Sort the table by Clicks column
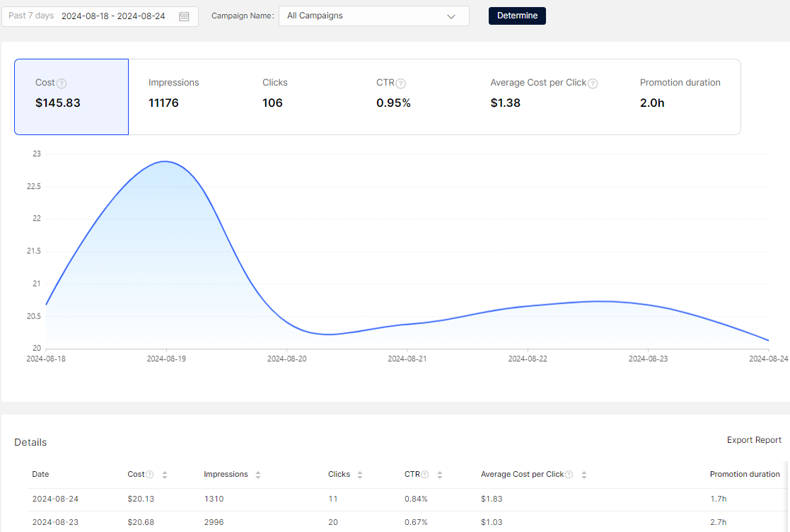This screenshot has width=790, height=532. (x=360, y=475)
